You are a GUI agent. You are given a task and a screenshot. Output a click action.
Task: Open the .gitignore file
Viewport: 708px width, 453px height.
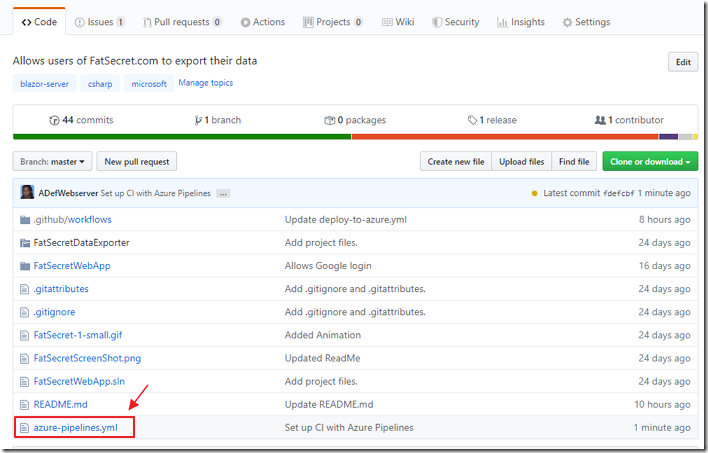click(x=54, y=312)
